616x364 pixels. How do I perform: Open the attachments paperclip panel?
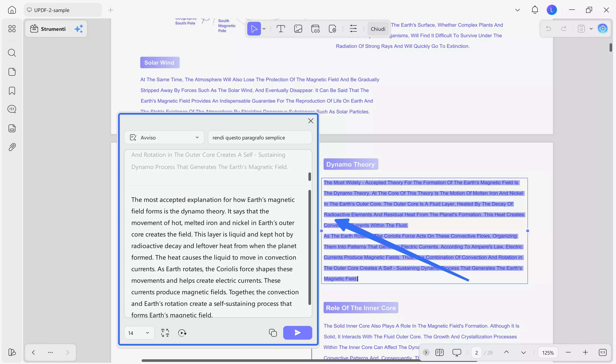tap(12, 147)
